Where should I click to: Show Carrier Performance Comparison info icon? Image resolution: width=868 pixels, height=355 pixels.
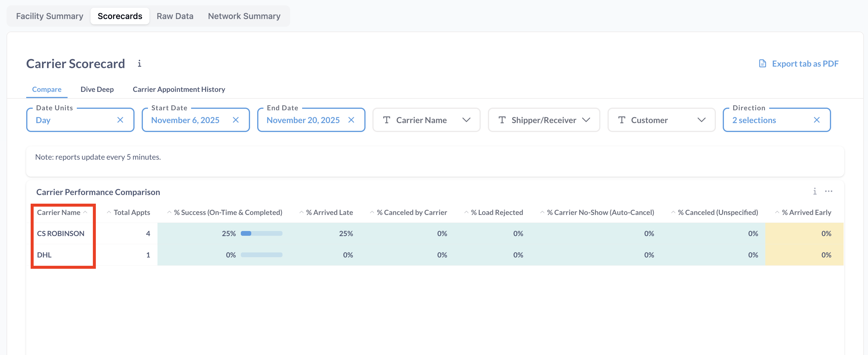tap(815, 191)
